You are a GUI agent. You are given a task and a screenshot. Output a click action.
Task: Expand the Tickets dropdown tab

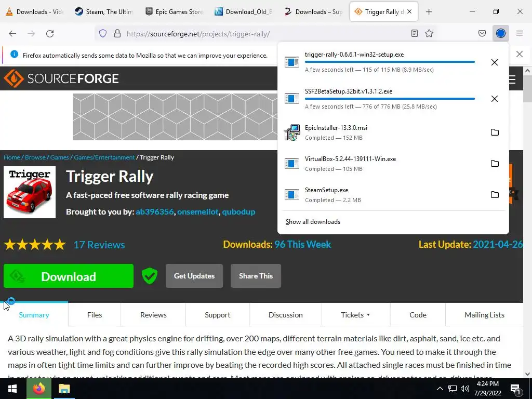[355, 315]
